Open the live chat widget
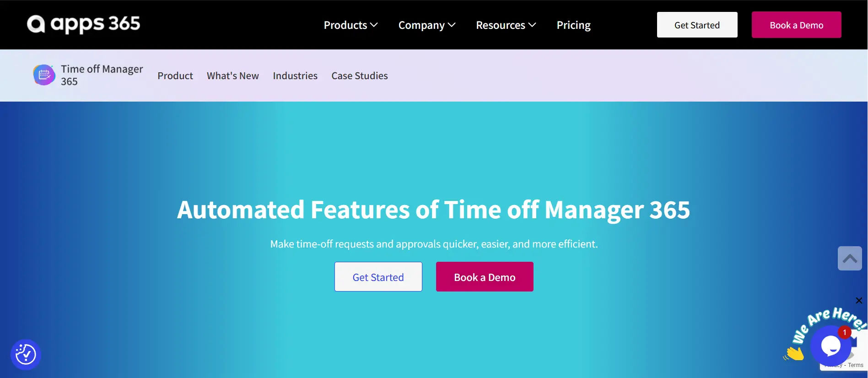This screenshot has height=378, width=868. [x=830, y=346]
